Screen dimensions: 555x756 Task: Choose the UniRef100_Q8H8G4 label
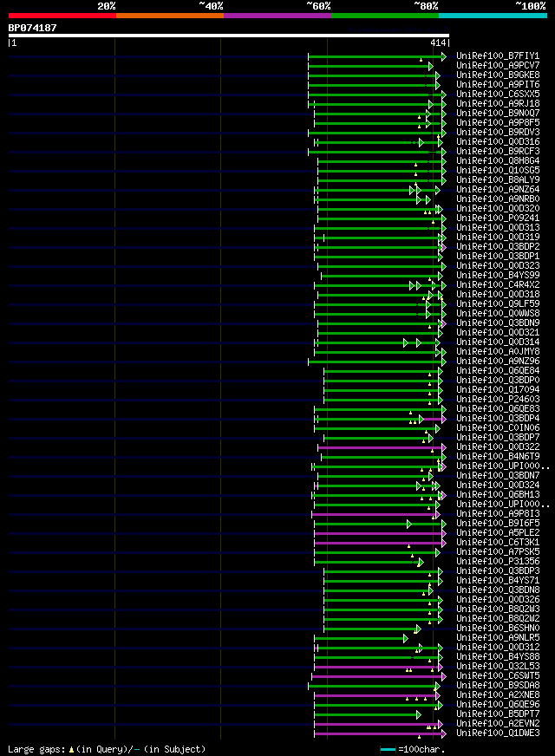tap(498, 161)
